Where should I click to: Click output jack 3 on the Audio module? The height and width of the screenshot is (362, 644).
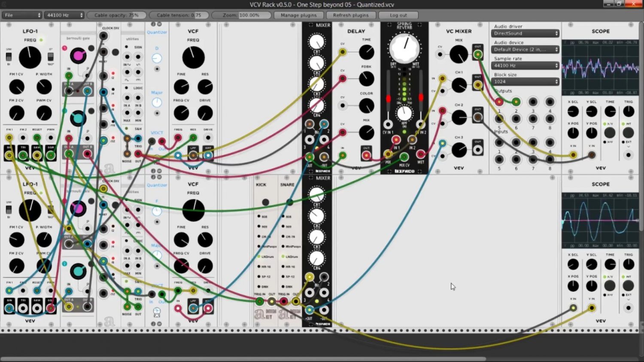[533, 102]
